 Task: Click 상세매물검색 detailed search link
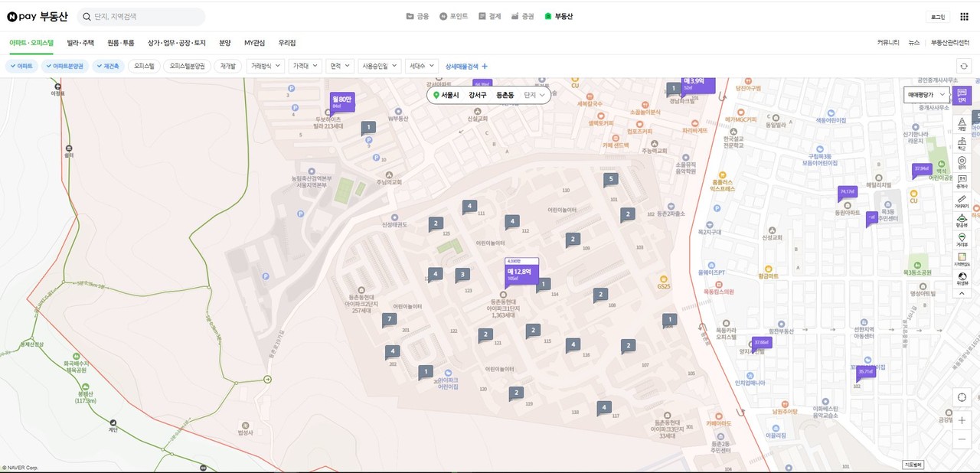click(x=462, y=67)
